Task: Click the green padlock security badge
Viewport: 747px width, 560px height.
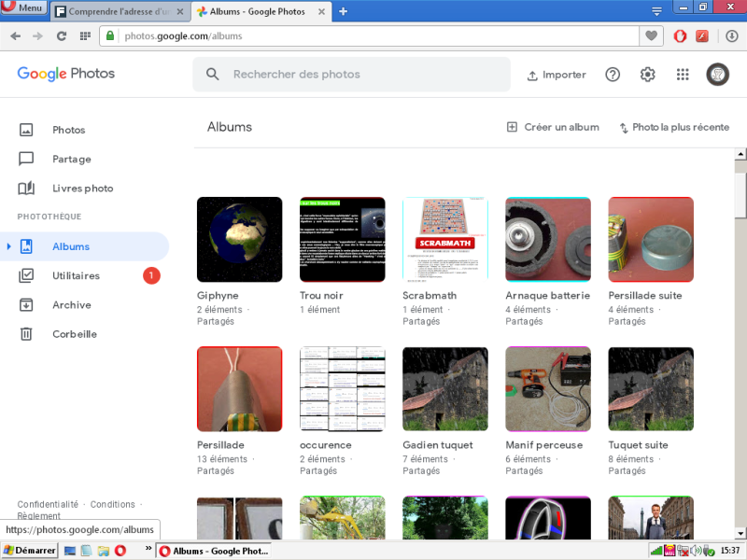Action: pos(110,35)
